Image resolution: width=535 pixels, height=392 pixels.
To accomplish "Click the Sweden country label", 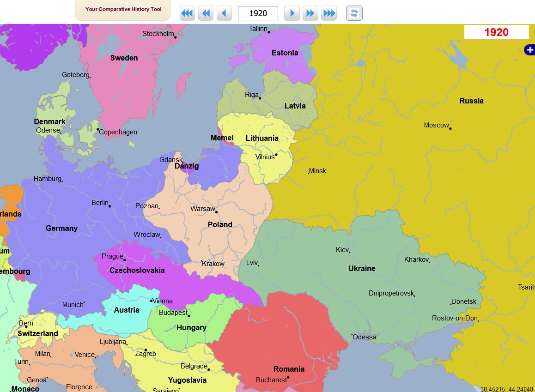I will (x=124, y=58).
